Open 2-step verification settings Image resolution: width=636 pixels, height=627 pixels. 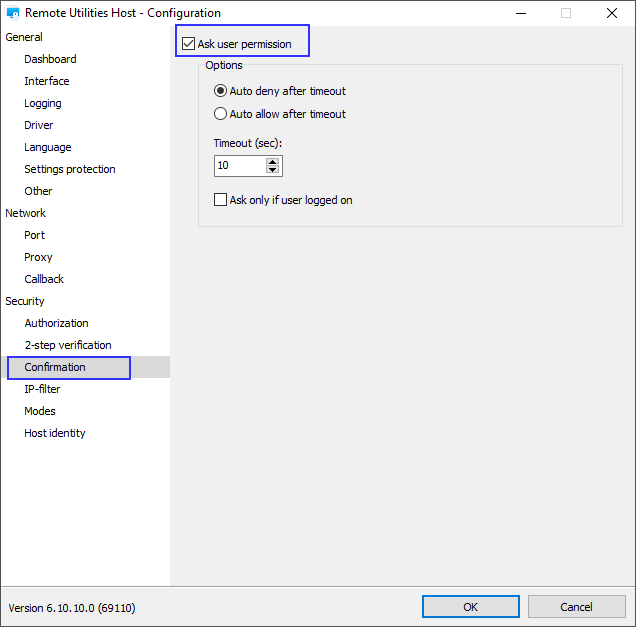pos(68,345)
